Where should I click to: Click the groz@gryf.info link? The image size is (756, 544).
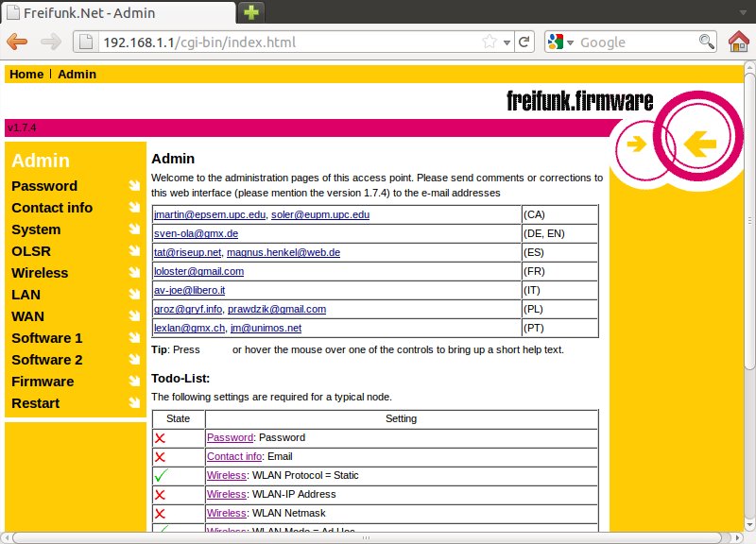coord(188,309)
